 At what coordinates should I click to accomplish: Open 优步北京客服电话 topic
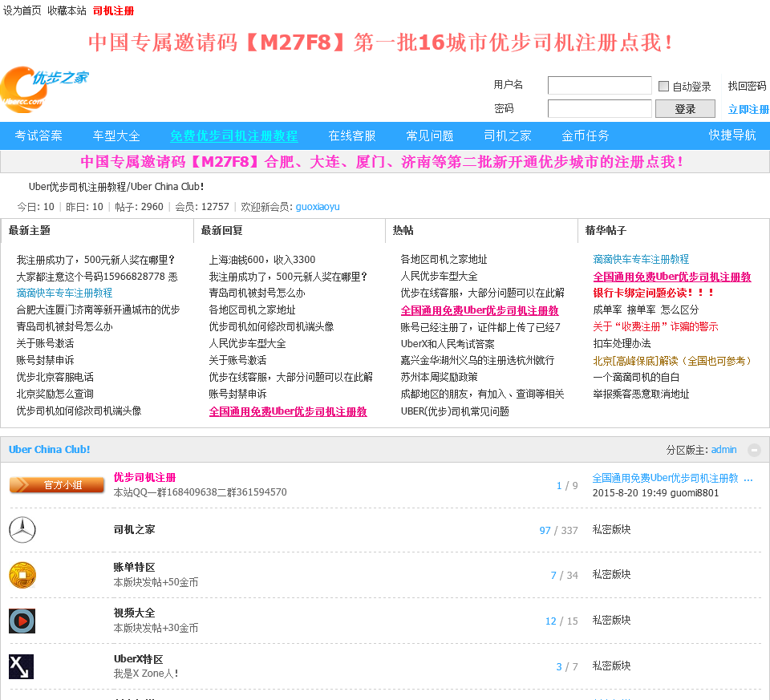[55, 377]
